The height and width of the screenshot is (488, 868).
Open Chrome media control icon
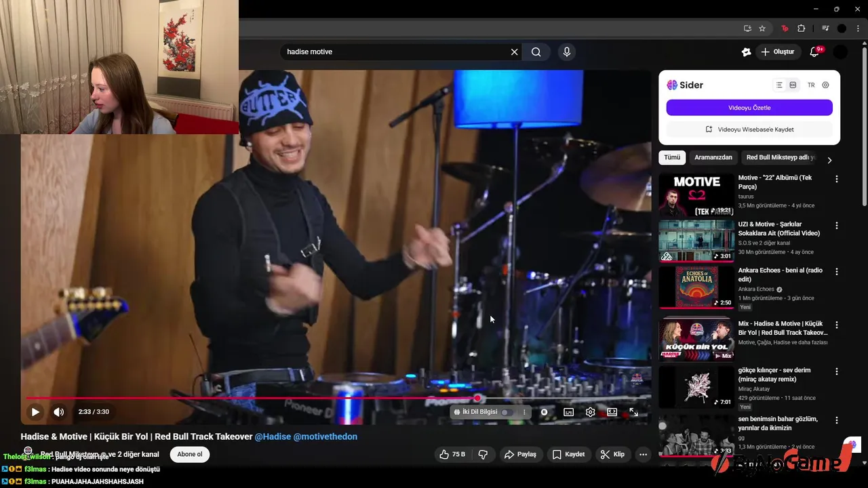[x=825, y=28]
